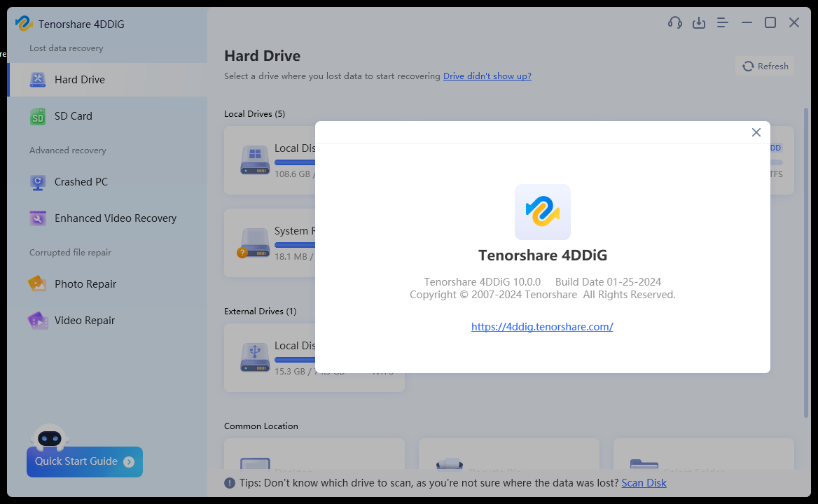This screenshot has height=504, width=818.
Task: Click the Windows Local Disk drive icon
Action: point(255,160)
